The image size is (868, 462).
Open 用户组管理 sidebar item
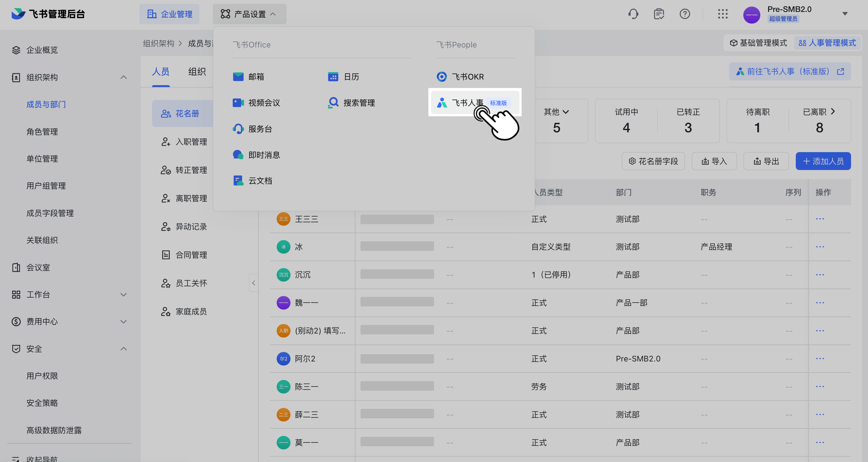click(x=46, y=186)
